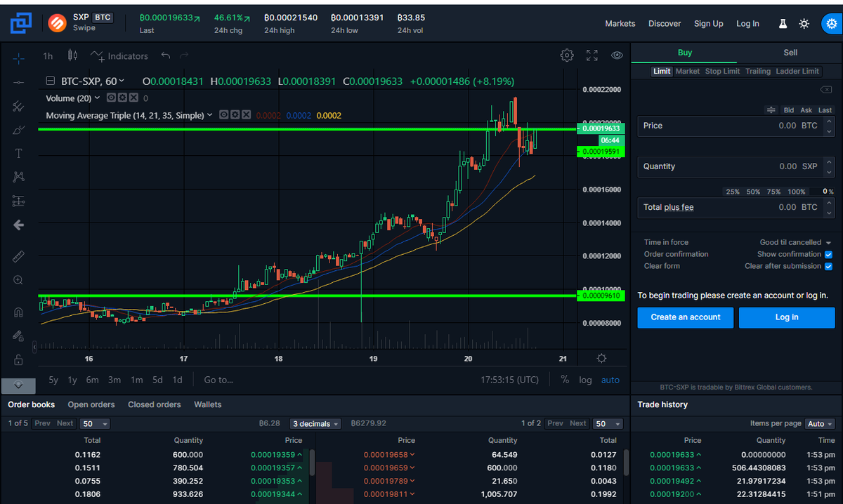843x504 pixels.
Task: Select the XABCD pattern tool
Action: [x=19, y=177]
